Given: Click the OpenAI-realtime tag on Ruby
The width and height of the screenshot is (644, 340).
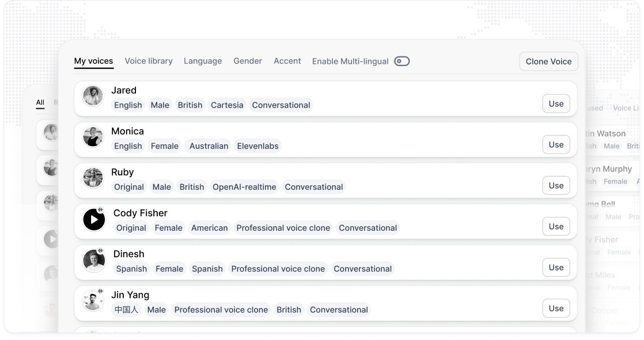Looking at the screenshot, I should [244, 187].
